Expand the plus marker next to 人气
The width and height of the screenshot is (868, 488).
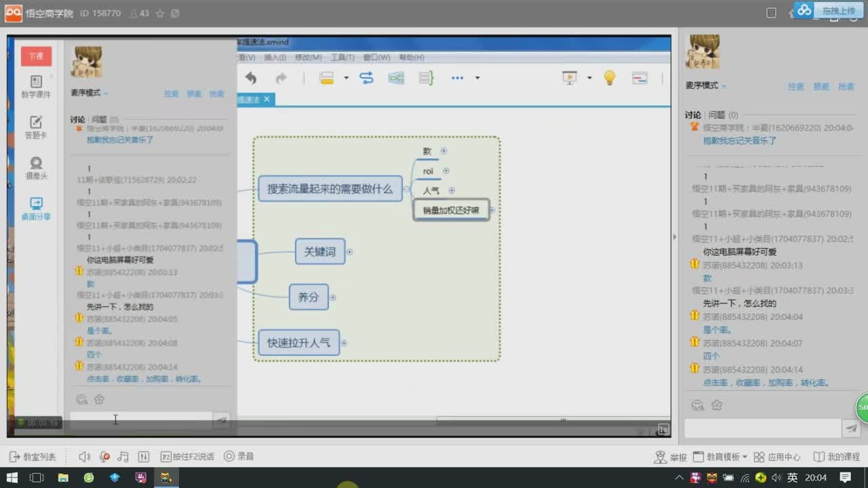point(452,190)
